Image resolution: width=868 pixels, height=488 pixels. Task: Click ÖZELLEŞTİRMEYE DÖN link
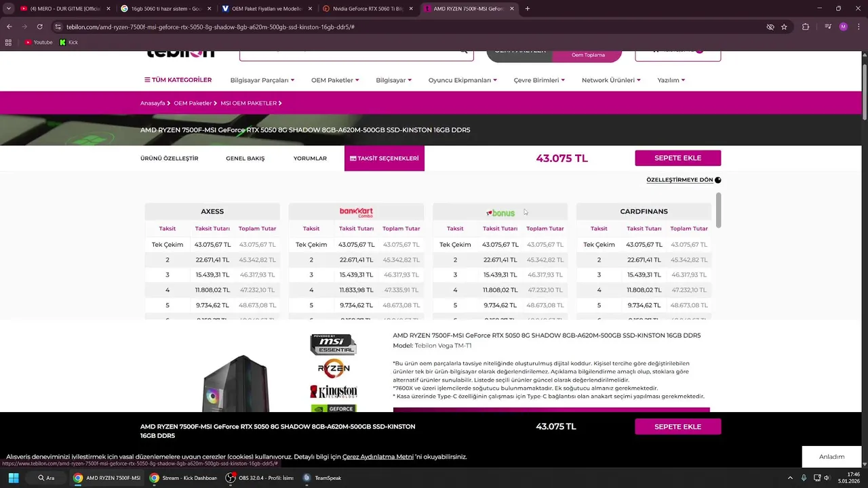pos(684,180)
